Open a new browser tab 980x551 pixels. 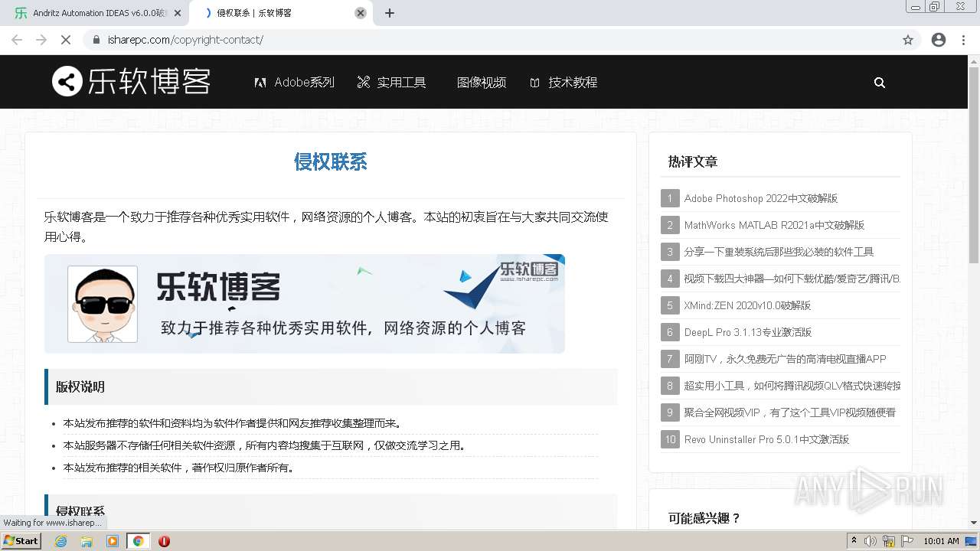[x=390, y=13]
